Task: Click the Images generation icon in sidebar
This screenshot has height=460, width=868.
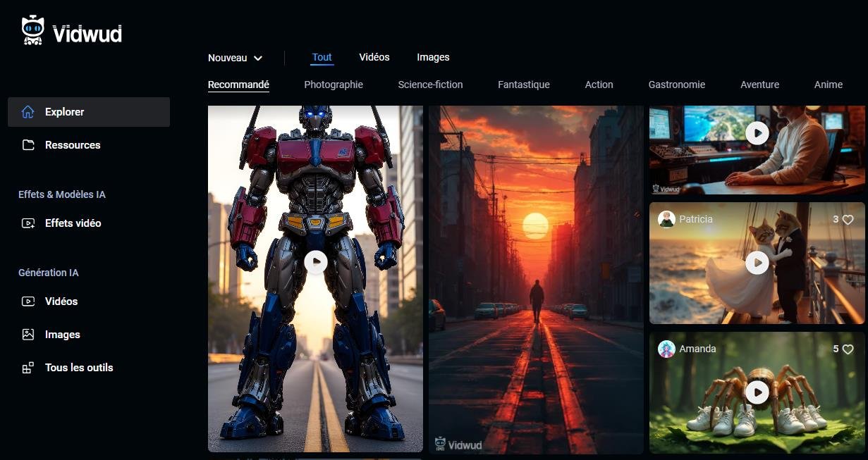Action: coord(28,335)
